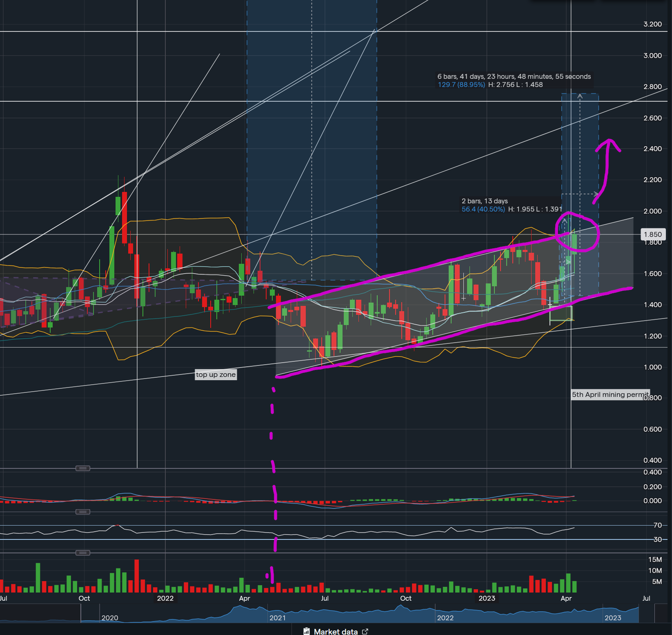This screenshot has width=672, height=635.
Task: Jump to 2022 in the bottom navigator
Action: click(445, 618)
